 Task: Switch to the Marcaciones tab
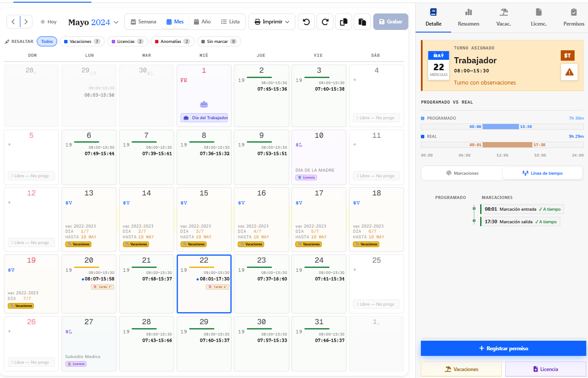pos(462,173)
